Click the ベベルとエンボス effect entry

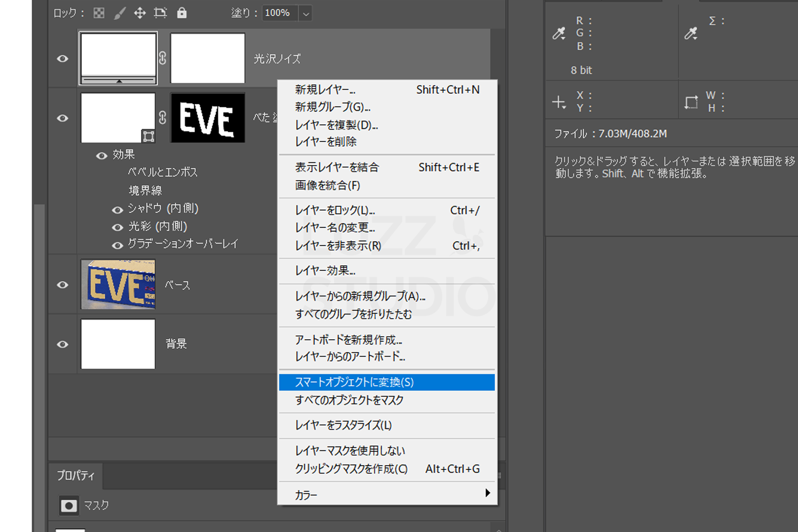tap(163, 172)
